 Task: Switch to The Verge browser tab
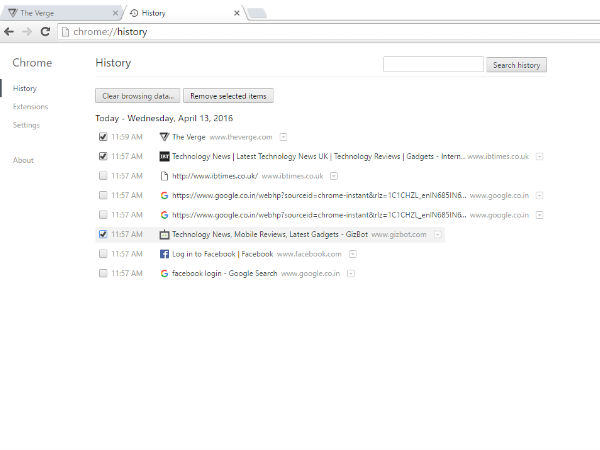(60, 13)
